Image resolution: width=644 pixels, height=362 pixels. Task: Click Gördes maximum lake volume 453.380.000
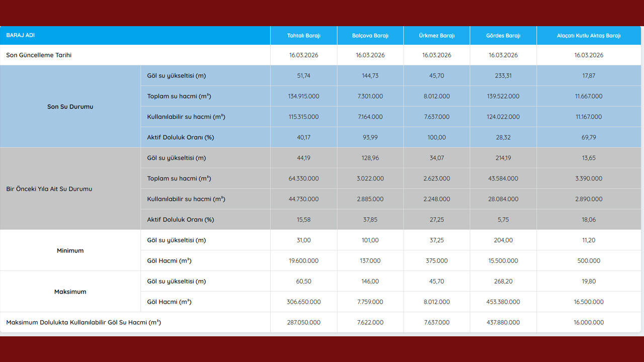pos(503,302)
